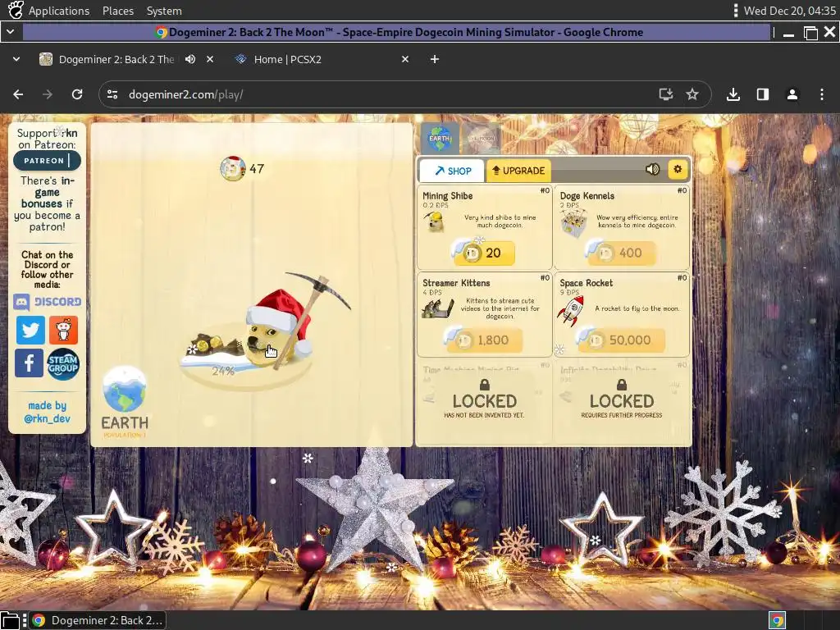Click Chrome icon in bottom-right tray
The height and width of the screenshot is (630, 840).
pyautogui.click(x=777, y=620)
